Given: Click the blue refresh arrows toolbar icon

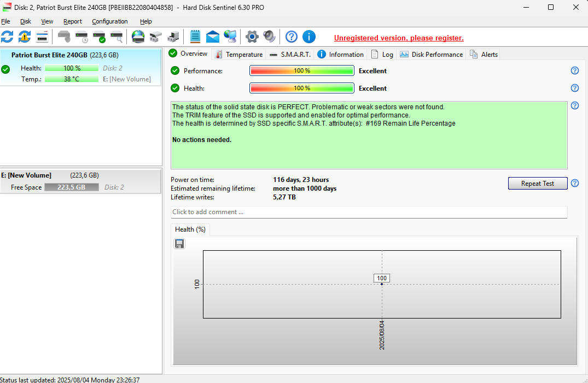Looking at the screenshot, I should pos(7,37).
